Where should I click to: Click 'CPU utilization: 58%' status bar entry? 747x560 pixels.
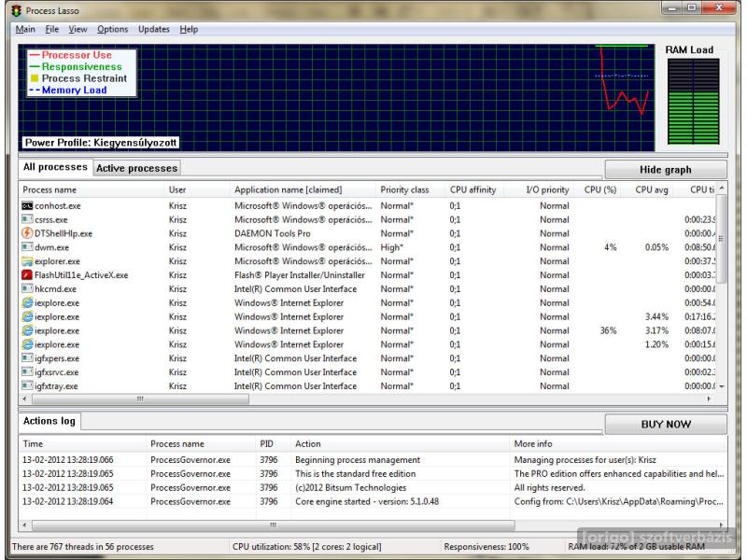click(x=307, y=547)
